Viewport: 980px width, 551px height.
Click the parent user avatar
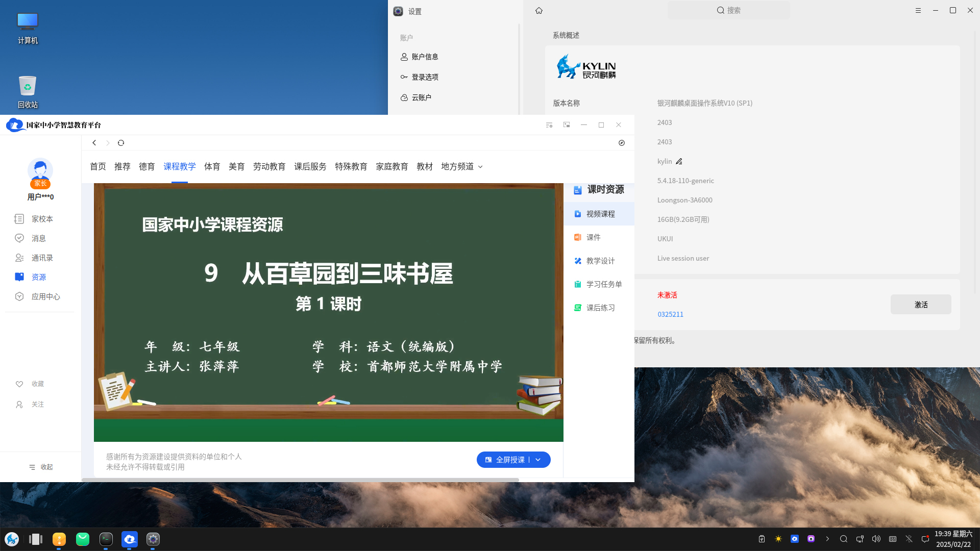[40, 171]
